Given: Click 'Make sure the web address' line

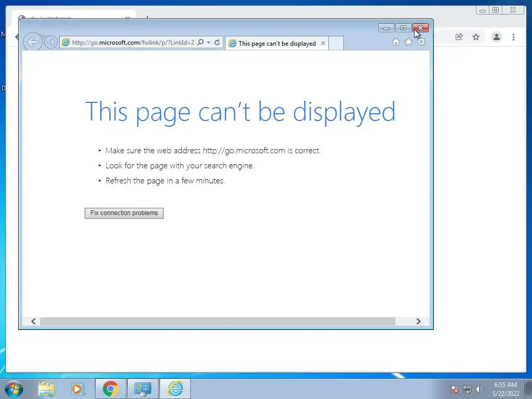Looking at the screenshot, I should [x=212, y=150].
